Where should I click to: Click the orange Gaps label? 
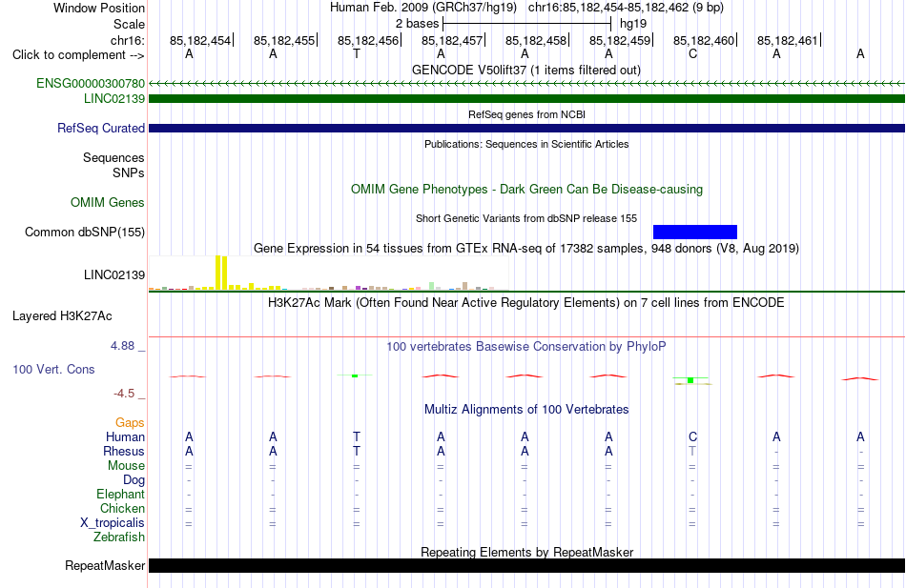coord(130,423)
